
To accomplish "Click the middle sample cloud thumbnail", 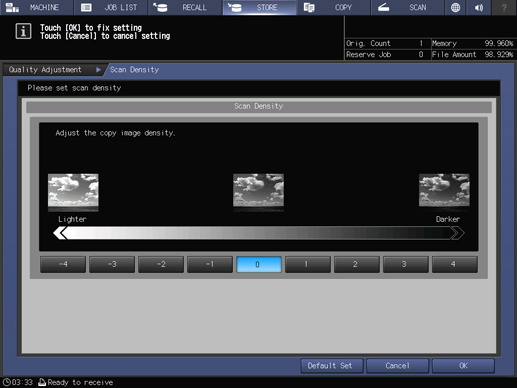I will 258,192.
